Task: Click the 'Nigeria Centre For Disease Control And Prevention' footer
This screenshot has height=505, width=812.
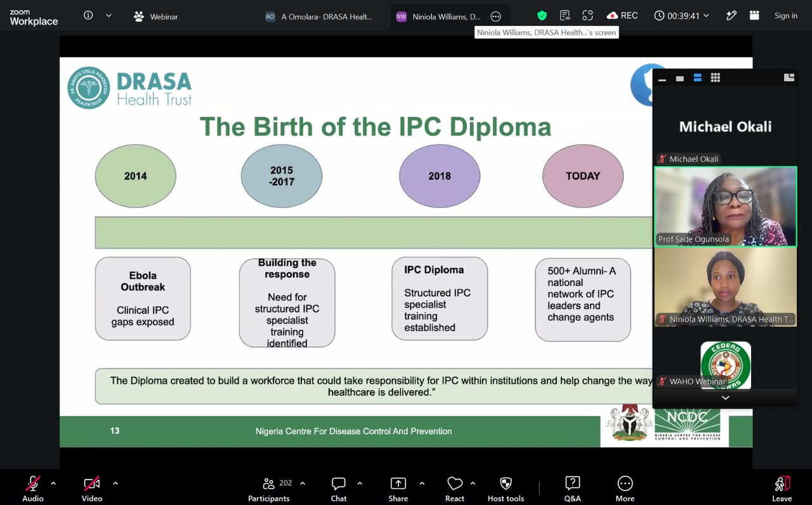Action: [353, 431]
